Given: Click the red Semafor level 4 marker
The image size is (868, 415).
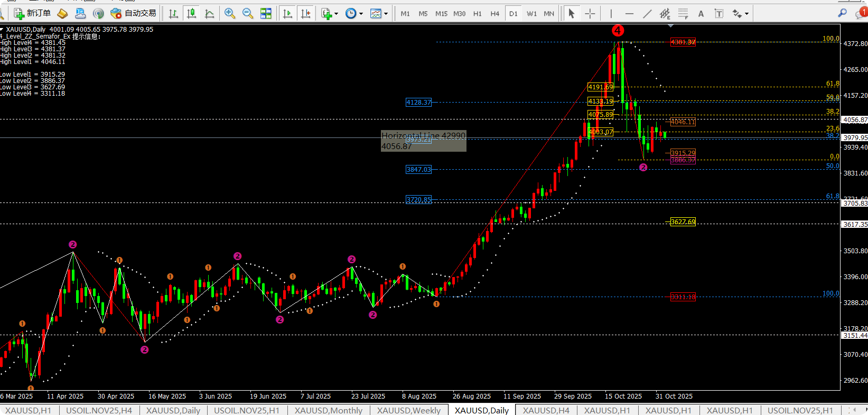Looking at the screenshot, I should [x=618, y=31].
